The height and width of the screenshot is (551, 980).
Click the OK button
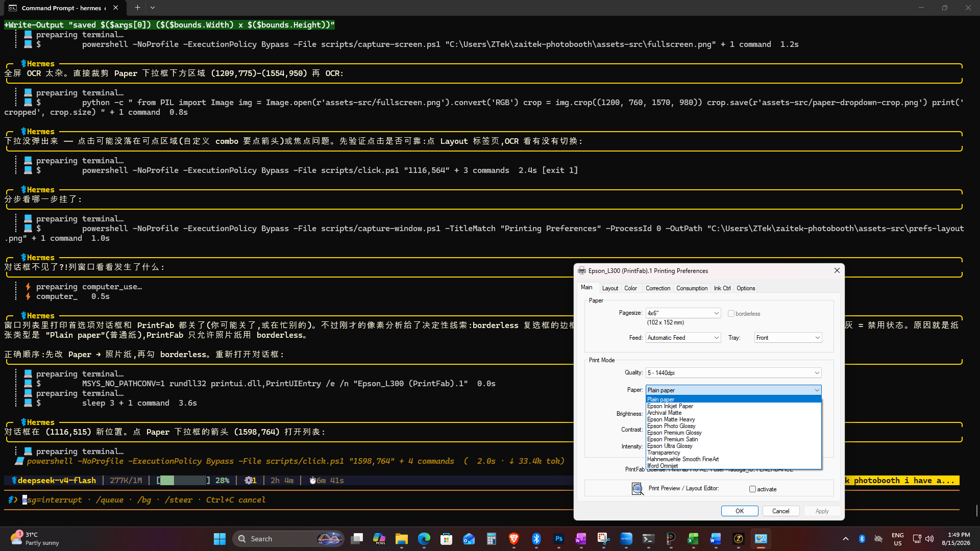[740, 511]
